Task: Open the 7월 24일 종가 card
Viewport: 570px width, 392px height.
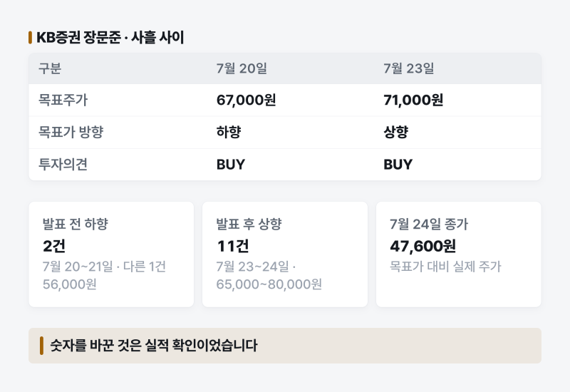Action: click(459, 254)
